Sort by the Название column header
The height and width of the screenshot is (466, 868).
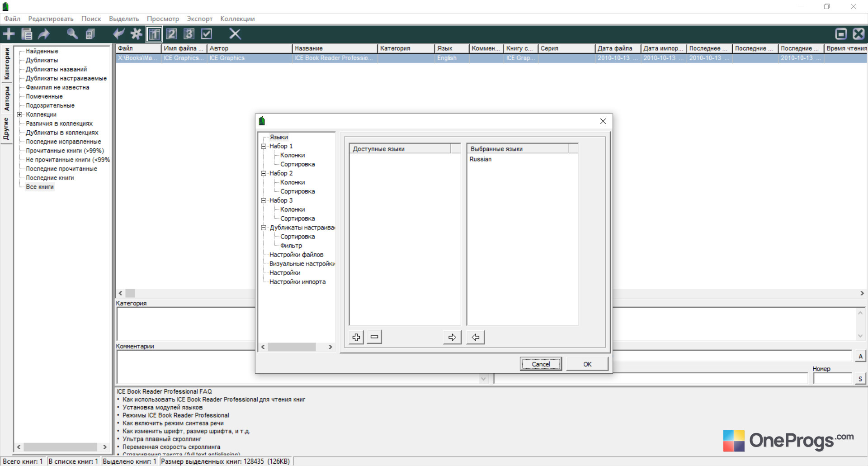tap(335, 48)
